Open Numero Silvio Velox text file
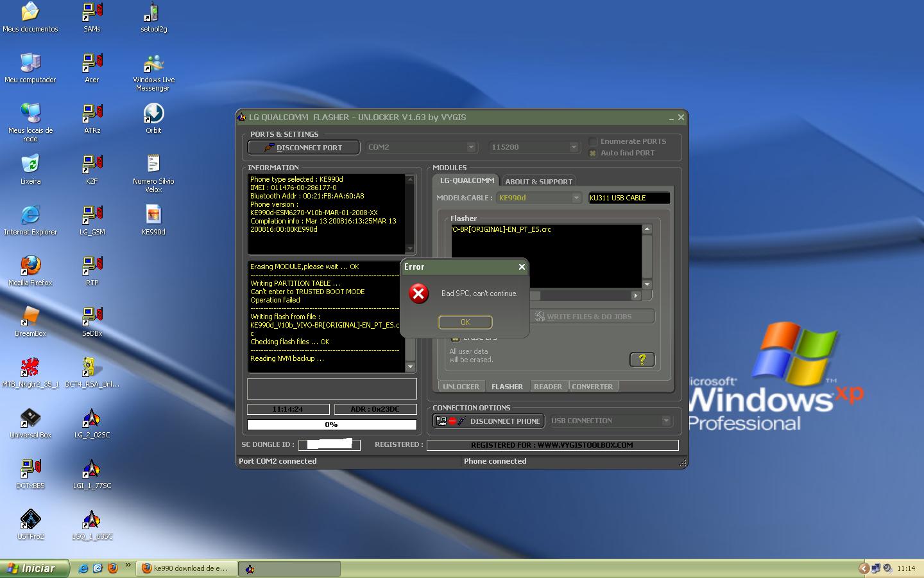 click(x=153, y=173)
